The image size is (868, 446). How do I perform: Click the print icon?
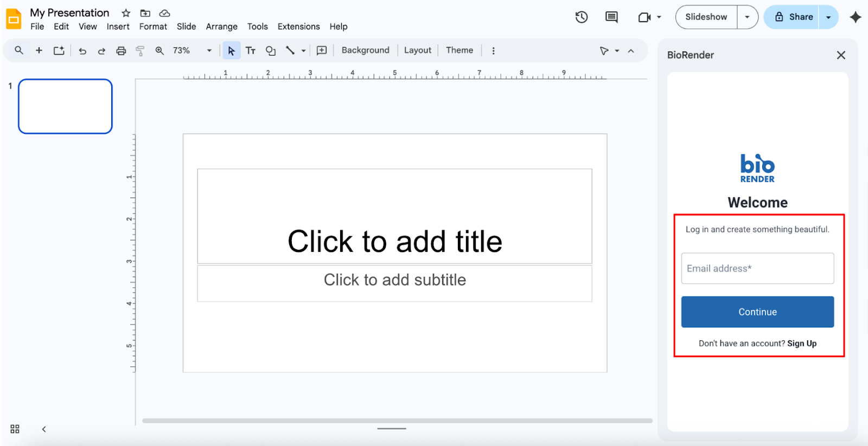[121, 51]
